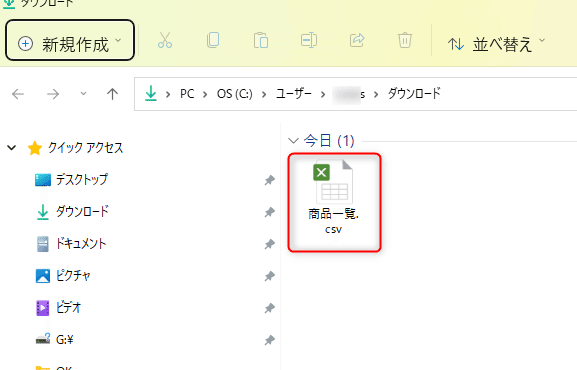577x370 pixels.
Task: Open the 並べ替え sort dropdown
Action: (496, 44)
